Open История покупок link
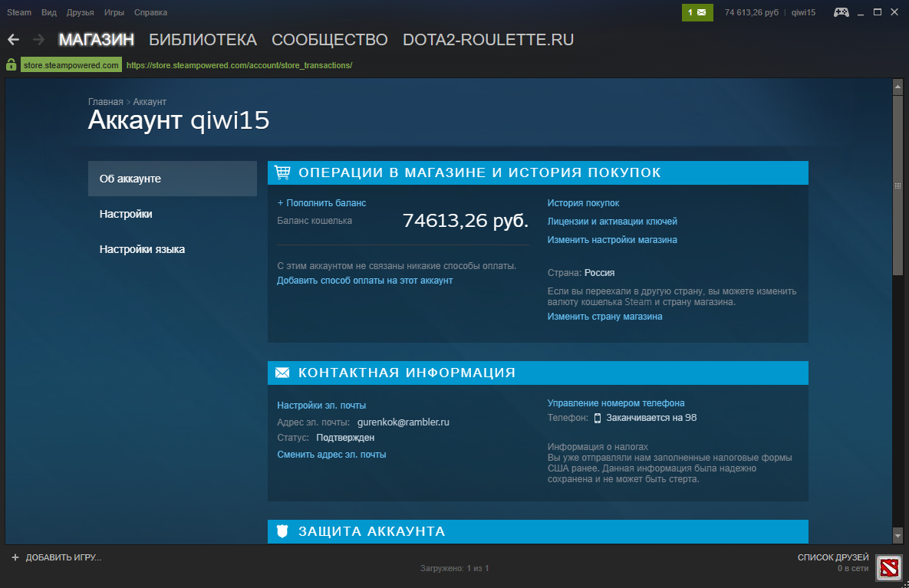 coord(583,202)
